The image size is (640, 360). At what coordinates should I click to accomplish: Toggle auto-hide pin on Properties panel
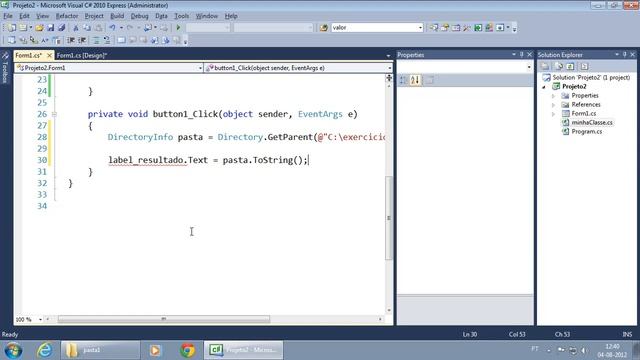[522, 55]
